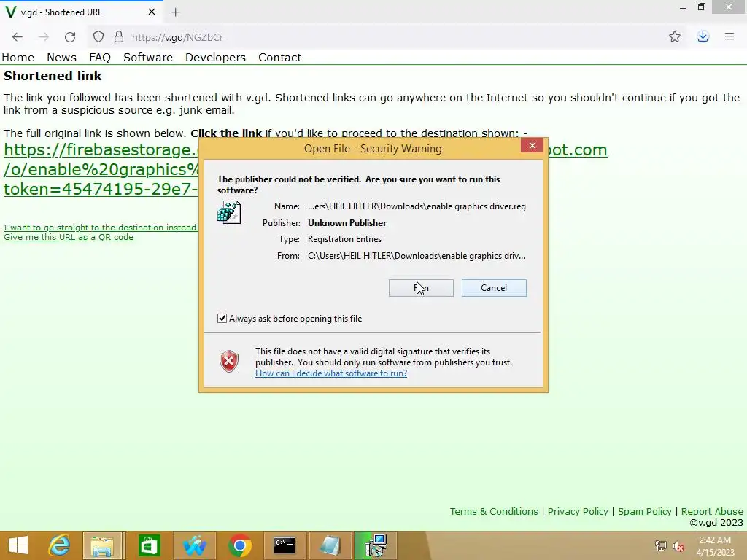Viewport: 747px width, 560px height.
Task: Click the registry file icon in the dialog
Action: coord(229,212)
